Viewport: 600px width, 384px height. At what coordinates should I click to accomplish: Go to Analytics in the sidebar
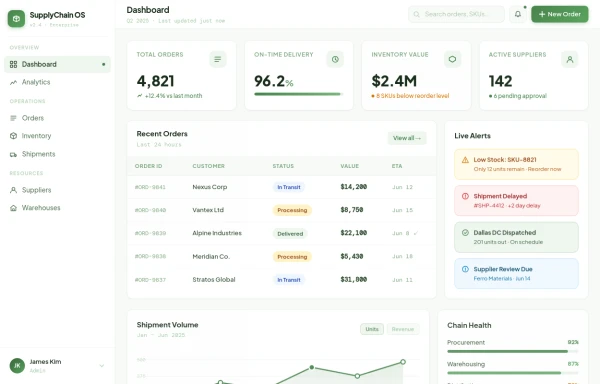[57, 82]
